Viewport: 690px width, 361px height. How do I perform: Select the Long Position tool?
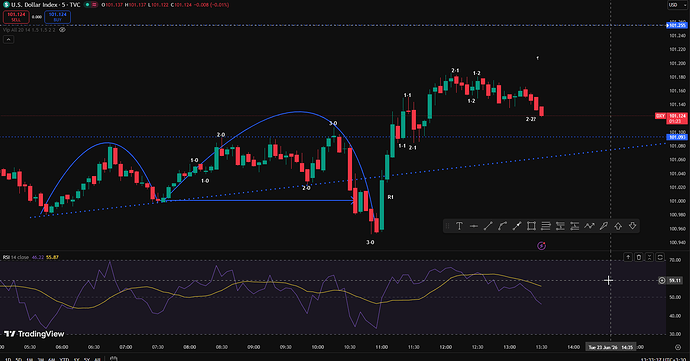[x=560, y=226]
